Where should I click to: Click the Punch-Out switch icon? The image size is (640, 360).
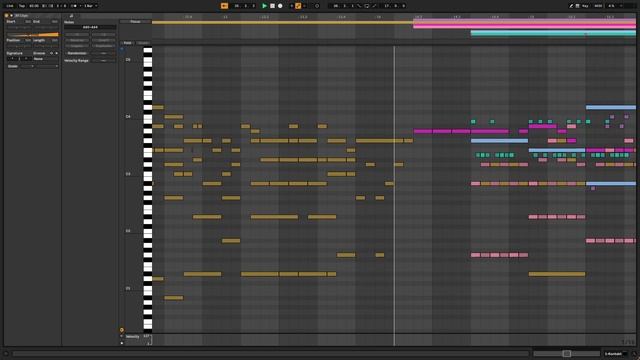click(x=374, y=6)
